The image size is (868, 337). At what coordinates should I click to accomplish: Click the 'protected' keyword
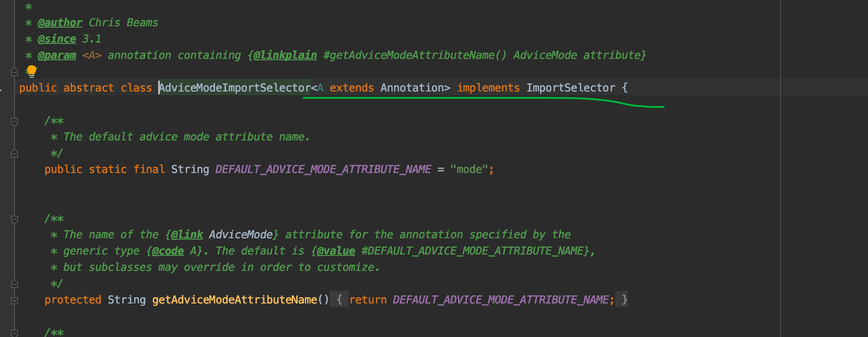click(73, 300)
